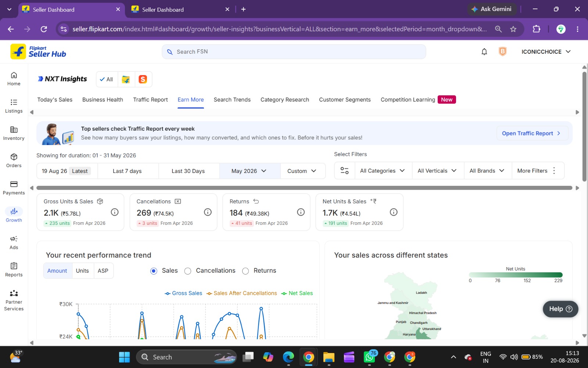Open Search Trends tab
588x368 pixels.
pos(232,100)
